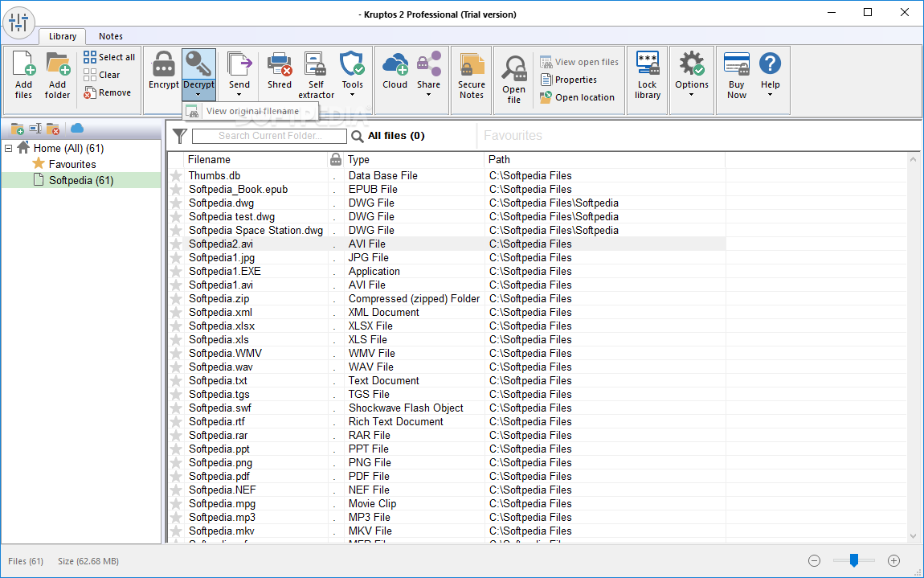Viewport: 924px width, 578px height.
Task: Open file Properties
Action: click(x=569, y=80)
